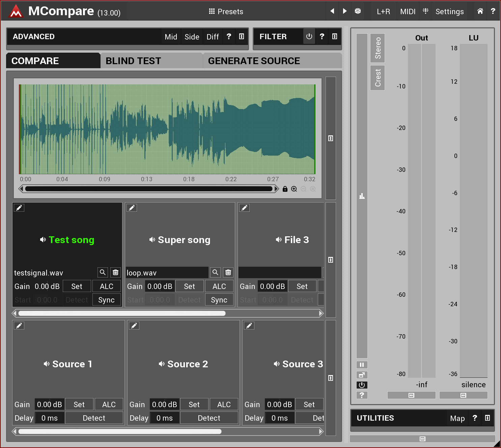Click the pencil edit icon on Test song

click(19, 208)
